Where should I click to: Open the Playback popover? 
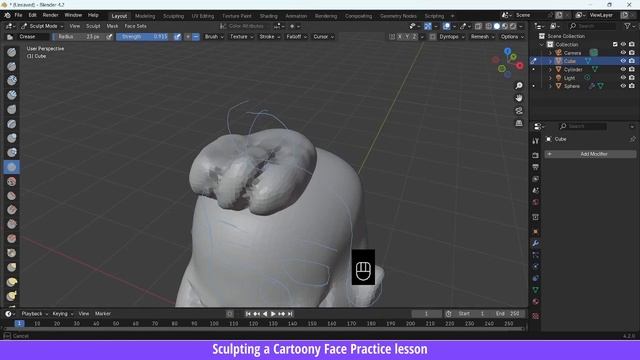[x=35, y=314]
